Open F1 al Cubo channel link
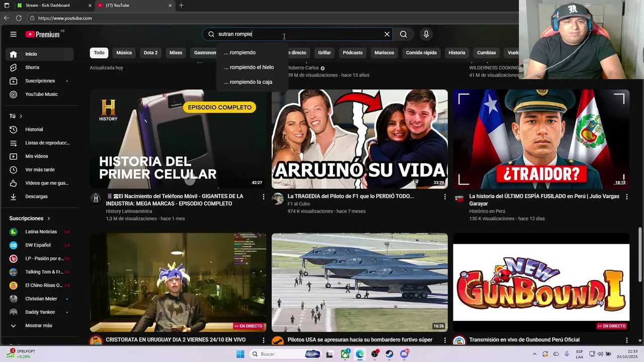Screen dimensions: 644x362 298,204
